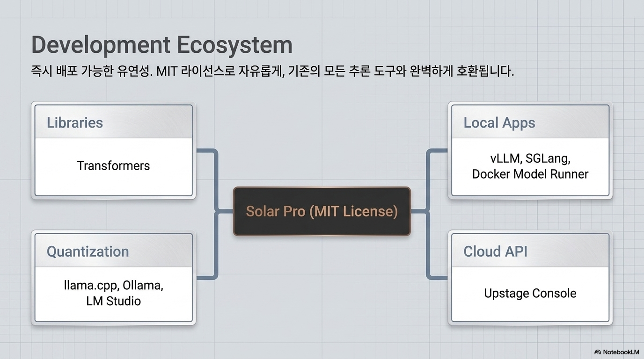
Task: Click the Korean subtitle sentence under the title
Action: [272, 72]
